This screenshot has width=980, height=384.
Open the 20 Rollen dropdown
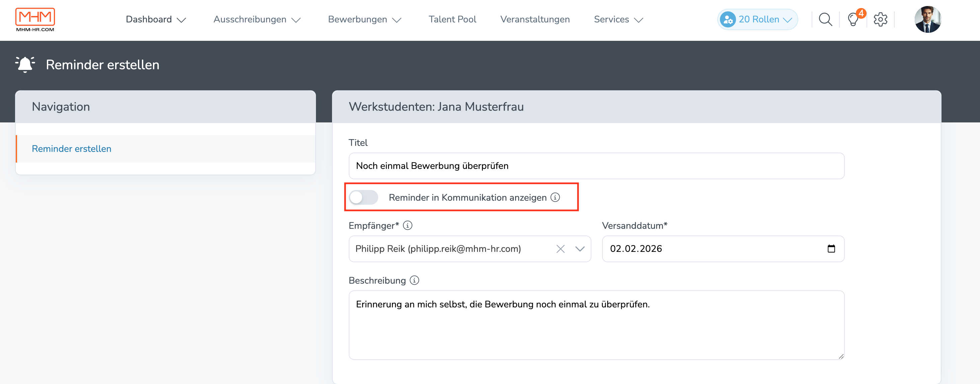(x=757, y=19)
